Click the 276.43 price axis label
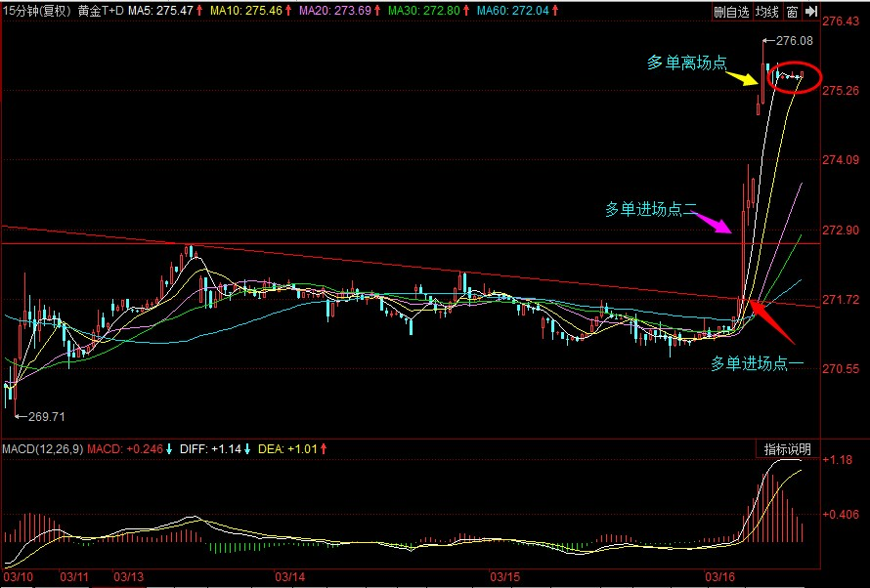The height and width of the screenshot is (588, 870). (841, 21)
